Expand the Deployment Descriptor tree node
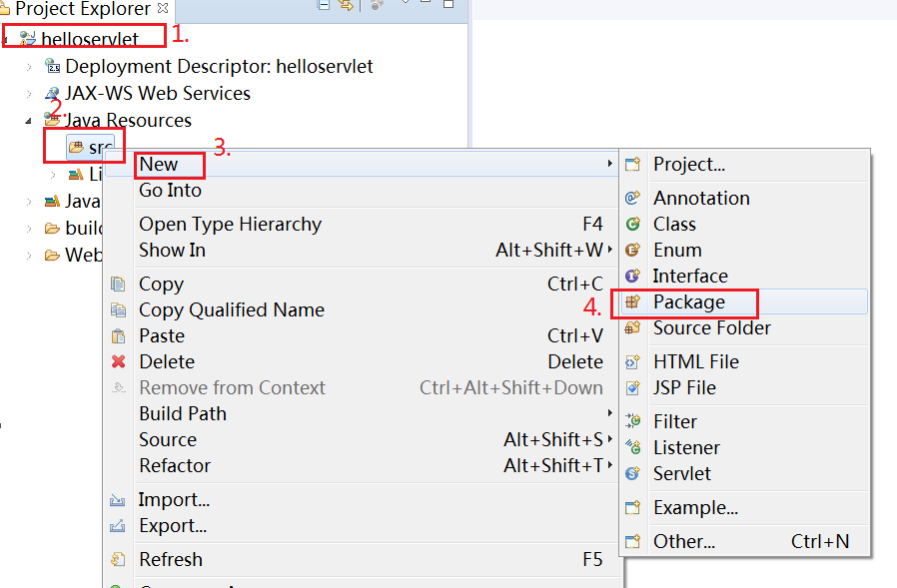897x588 pixels. click(29, 67)
